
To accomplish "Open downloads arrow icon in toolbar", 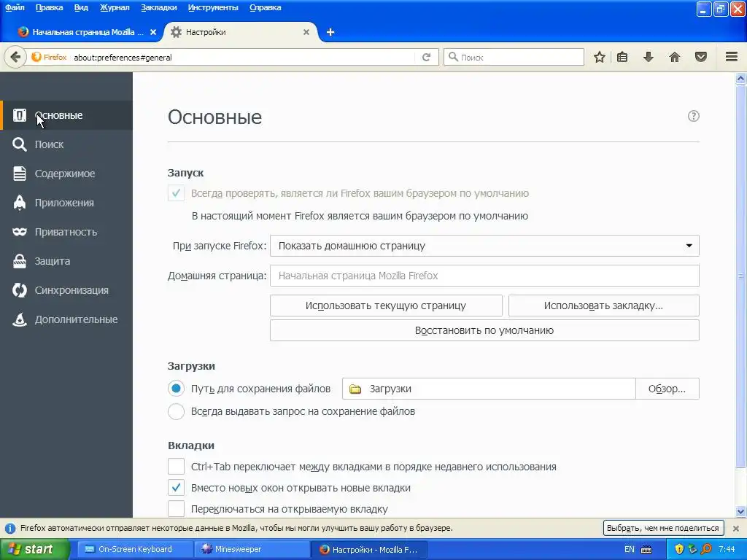I will point(648,57).
